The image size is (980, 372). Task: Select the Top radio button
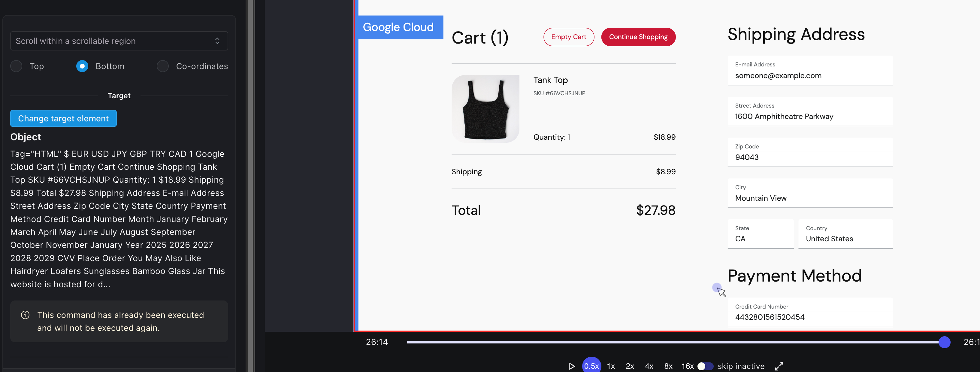16,66
